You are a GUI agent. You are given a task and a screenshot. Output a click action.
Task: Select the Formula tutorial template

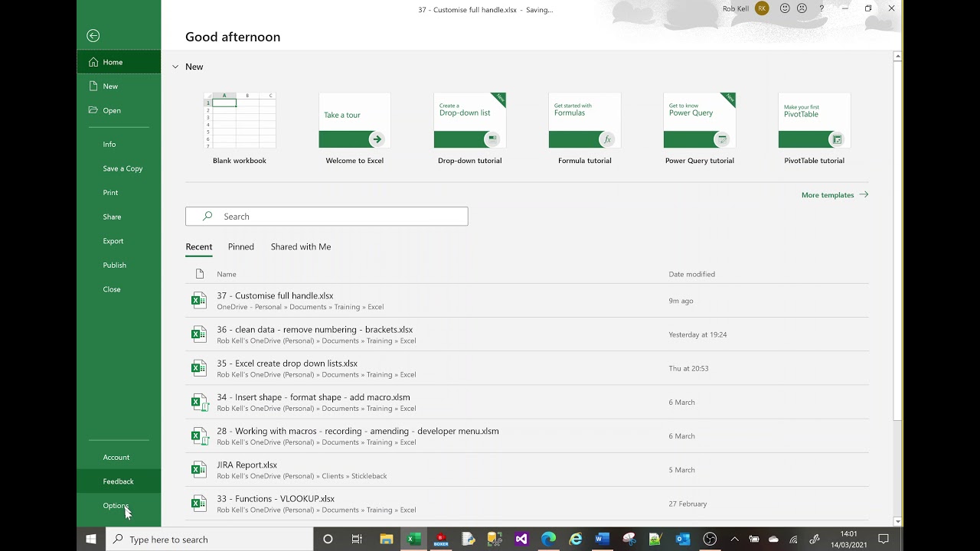pos(584,129)
